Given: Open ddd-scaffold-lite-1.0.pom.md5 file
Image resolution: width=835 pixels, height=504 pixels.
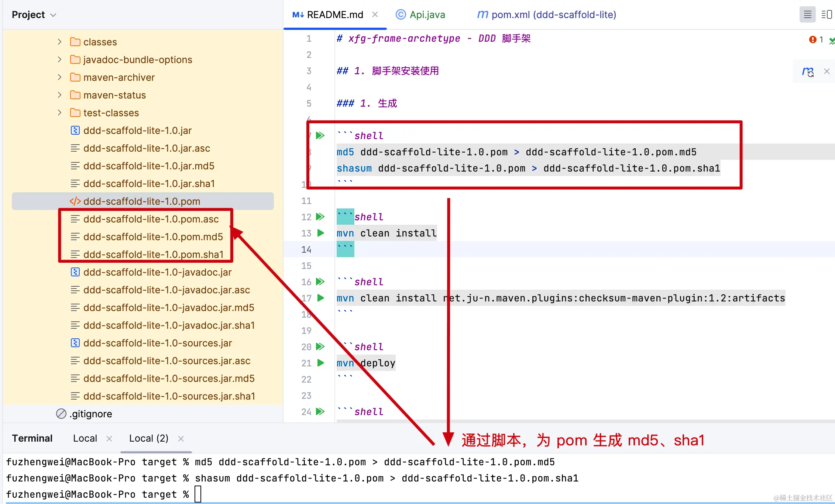Looking at the screenshot, I should click(x=153, y=237).
